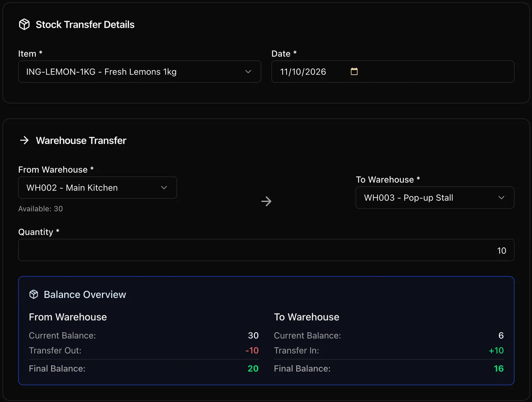532x402 pixels.
Task: Click the chevron in From Warehouse selector
Action: [x=164, y=187]
